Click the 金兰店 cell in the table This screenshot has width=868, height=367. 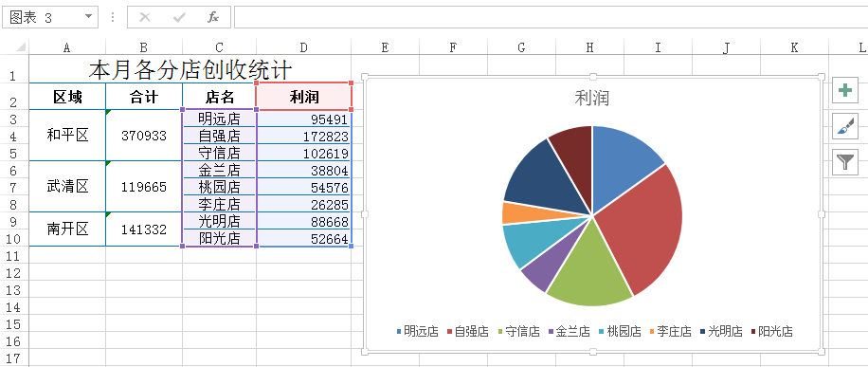click(219, 170)
